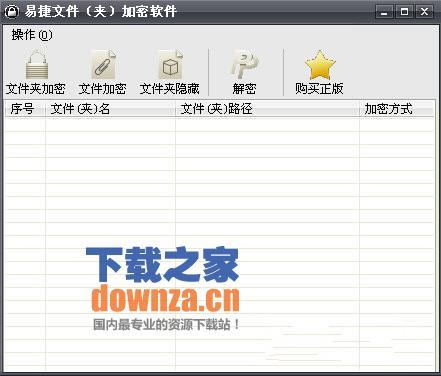Maximize the 易捷文件(夹)加密软件 window
The image size is (441, 376).
click(404, 12)
